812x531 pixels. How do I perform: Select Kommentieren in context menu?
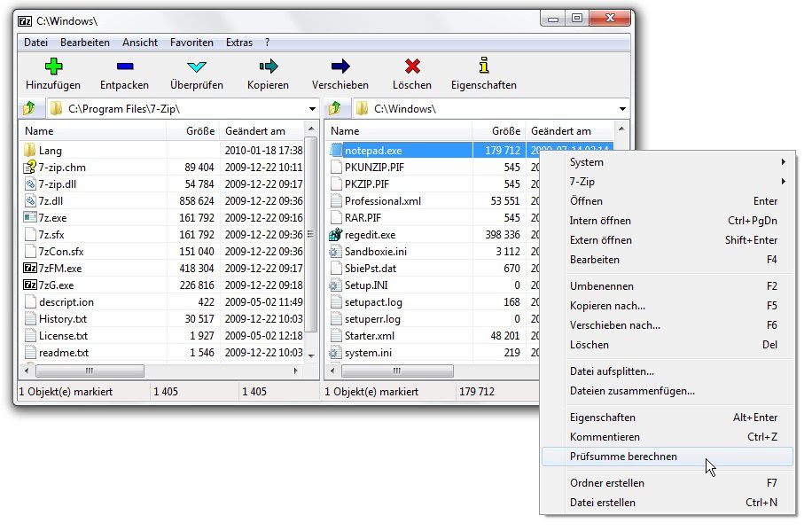click(668, 437)
